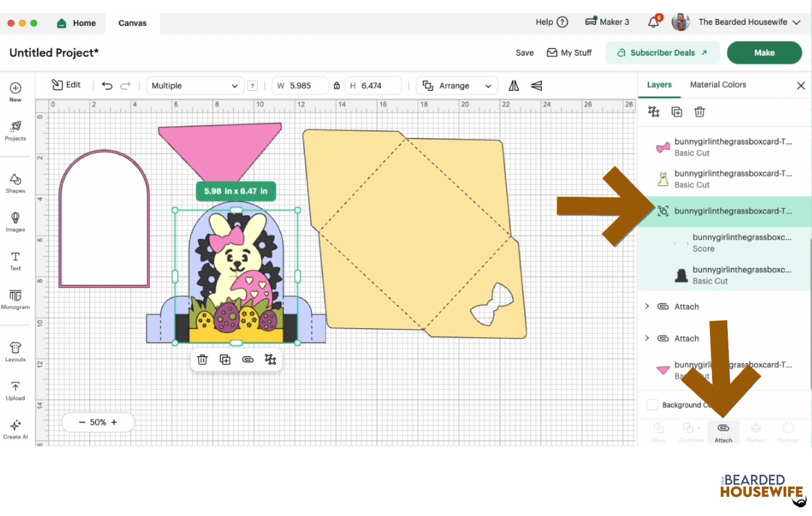Click Attach at bottom of Layers panel
812x516 pixels.
(723, 432)
